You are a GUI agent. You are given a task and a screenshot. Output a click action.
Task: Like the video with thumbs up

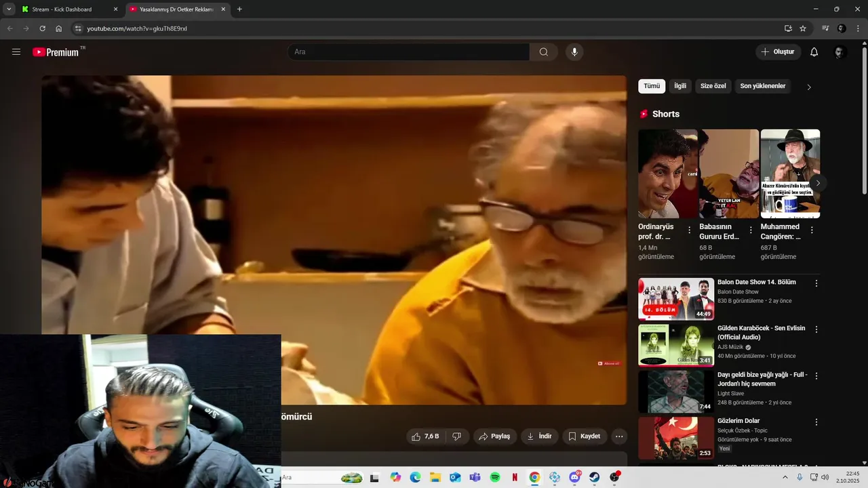[x=425, y=436]
